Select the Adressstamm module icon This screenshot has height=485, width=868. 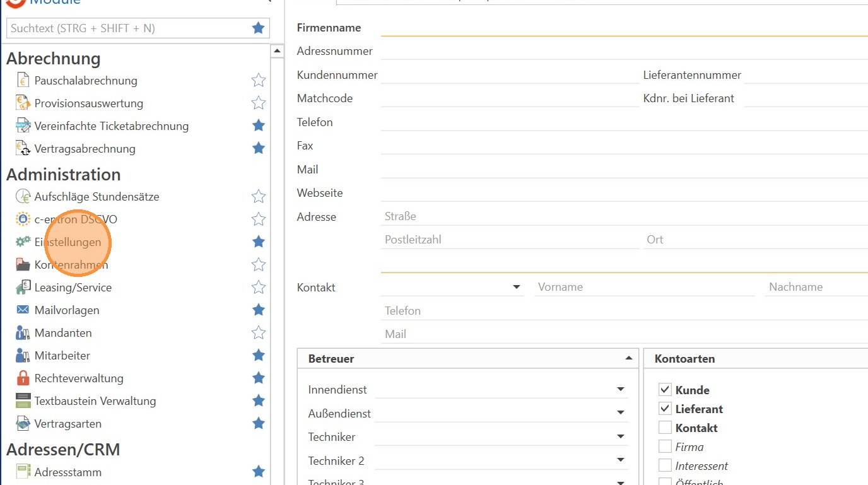coord(23,472)
